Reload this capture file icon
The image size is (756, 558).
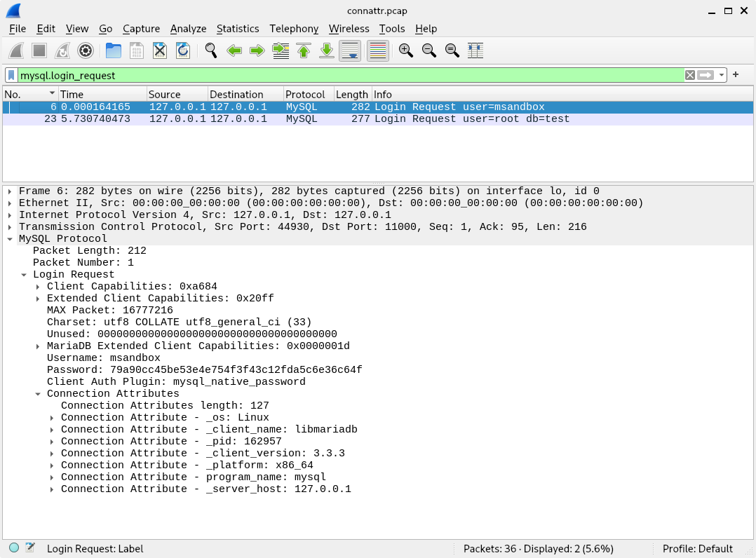click(x=183, y=50)
